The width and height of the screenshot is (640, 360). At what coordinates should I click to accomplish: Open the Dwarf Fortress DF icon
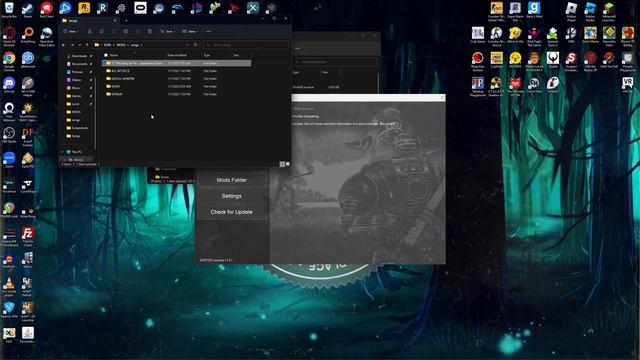coord(28,135)
